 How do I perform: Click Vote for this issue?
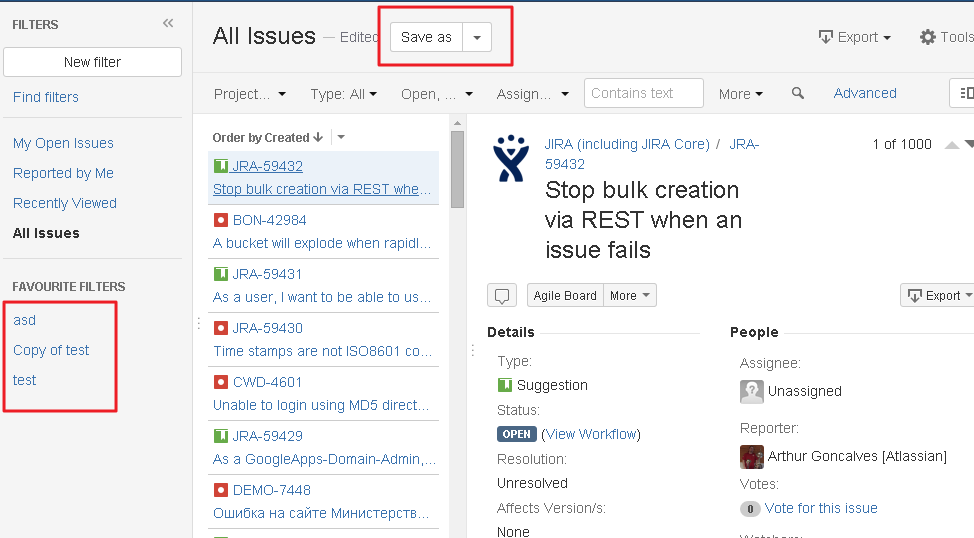coord(821,508)
